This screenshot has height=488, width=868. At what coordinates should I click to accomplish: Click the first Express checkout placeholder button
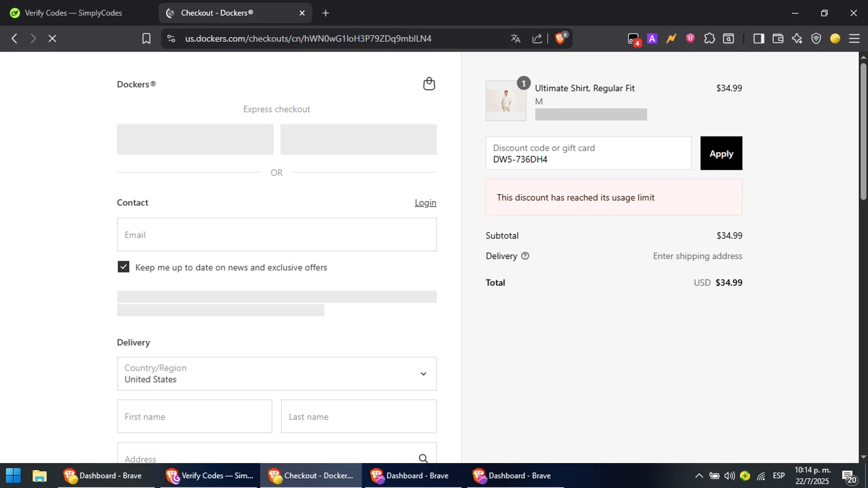click(x=195, y=140)
